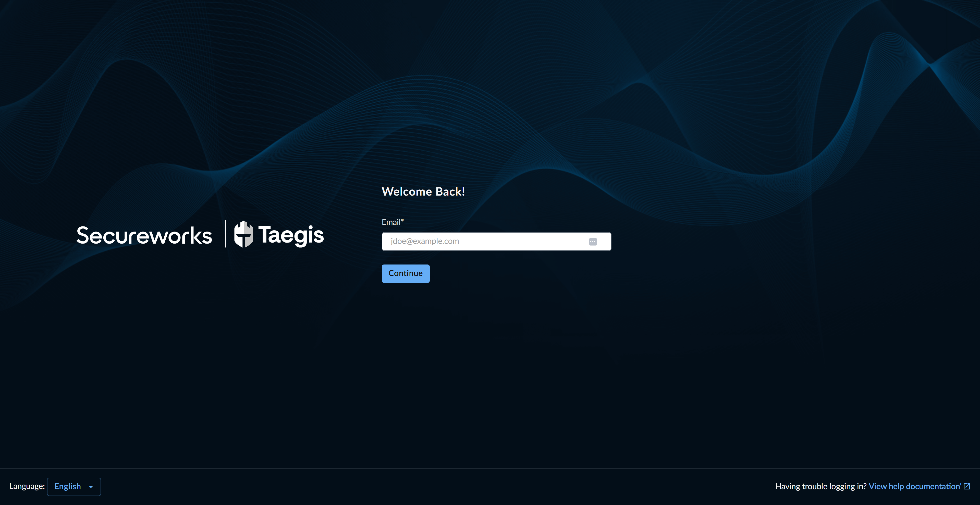
Task: Click the Email* field label
Action: (393, 222)
